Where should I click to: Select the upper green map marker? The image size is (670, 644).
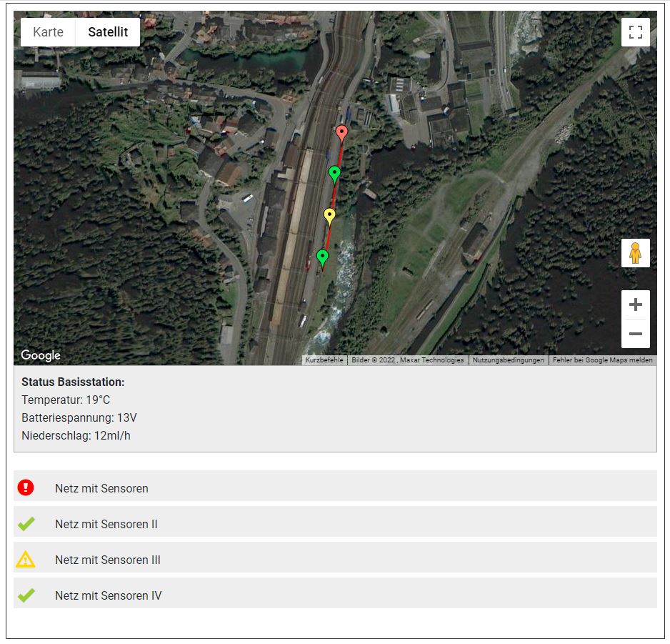(334, 173)
